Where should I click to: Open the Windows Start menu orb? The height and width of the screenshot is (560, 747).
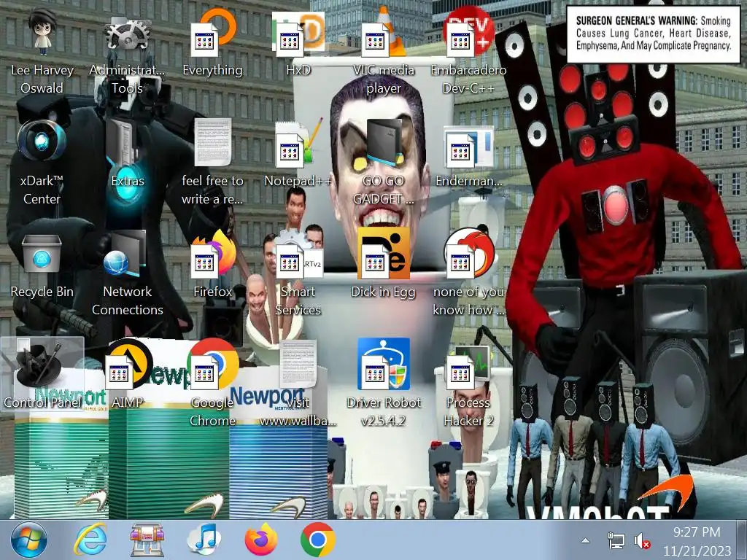[x=29, y=540]
